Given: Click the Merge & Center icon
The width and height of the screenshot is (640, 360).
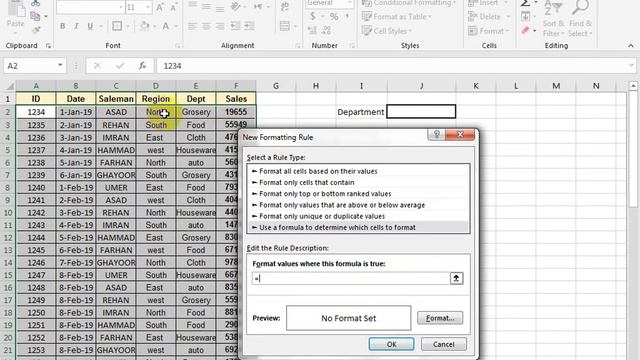Looking at the screenshot, I should click(285, 26).
